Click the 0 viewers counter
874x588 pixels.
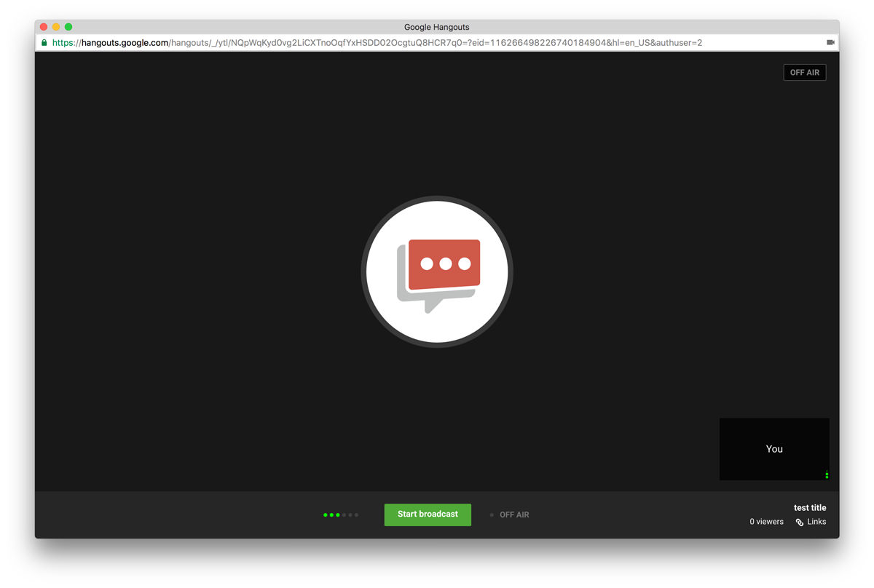(x=766, y=522)
